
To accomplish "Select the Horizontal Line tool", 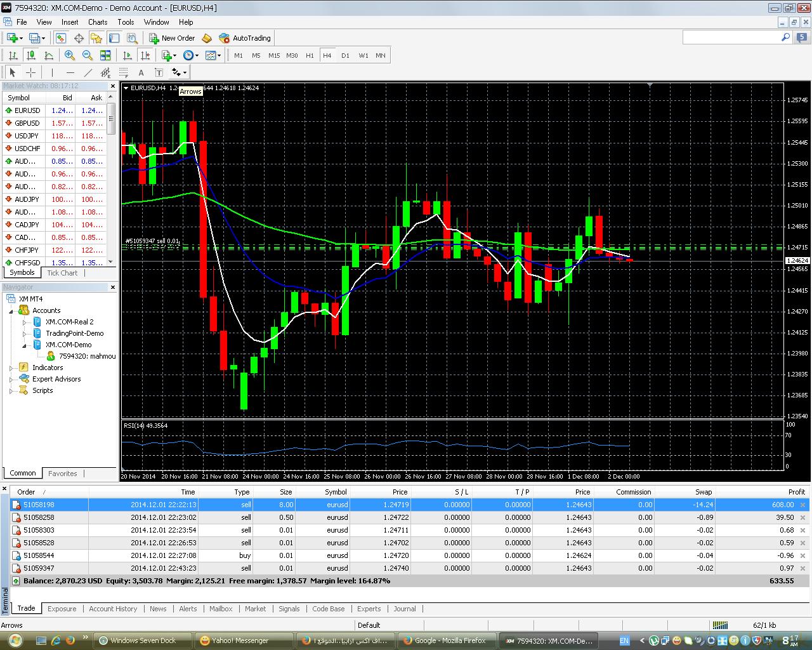I will [x=70, y=72].
